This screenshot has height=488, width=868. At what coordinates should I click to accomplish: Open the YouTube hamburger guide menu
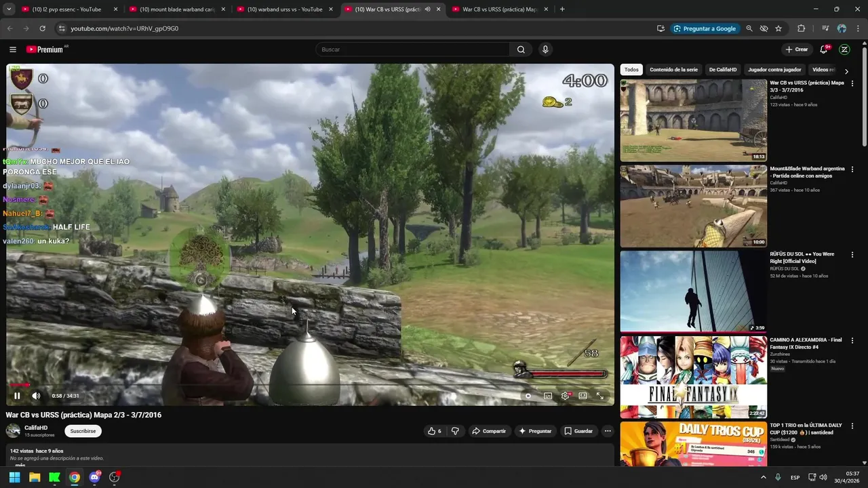pyautogui.click(x=13, y=49)
